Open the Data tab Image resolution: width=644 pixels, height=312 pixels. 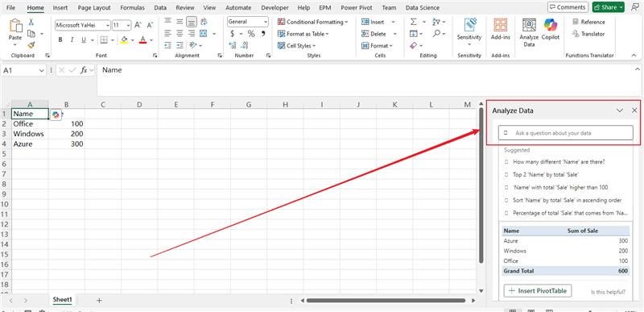pos(160,8)
